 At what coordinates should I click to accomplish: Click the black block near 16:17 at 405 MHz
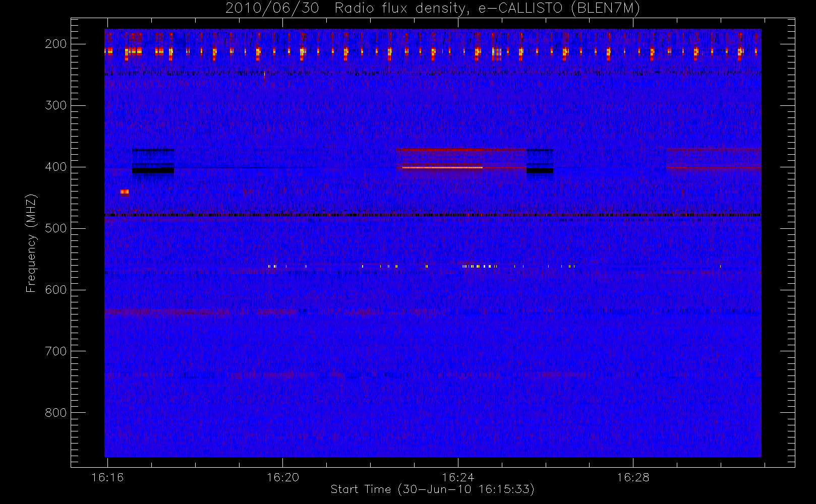[x=153, y=171]
